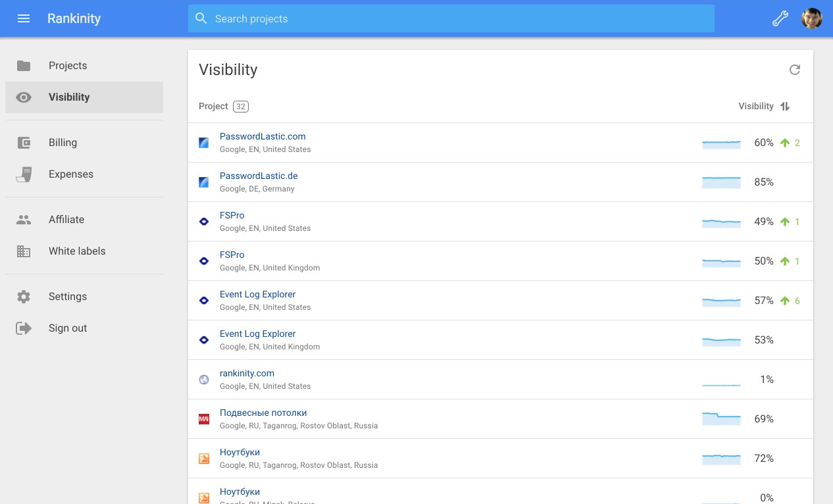Open the wrench tools icon

pyautogui.click(x=780, y=18)
